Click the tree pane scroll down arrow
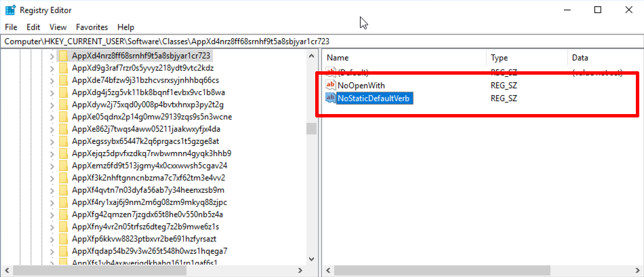The height and width of the screenshot is (277, 644). pyautogui.click(x=311, y=259)
